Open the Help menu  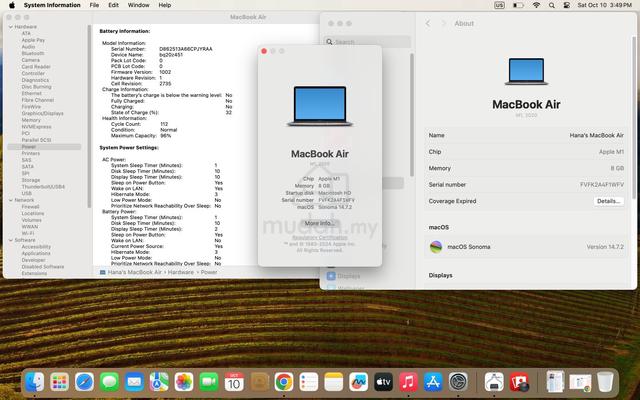point(164,5)
